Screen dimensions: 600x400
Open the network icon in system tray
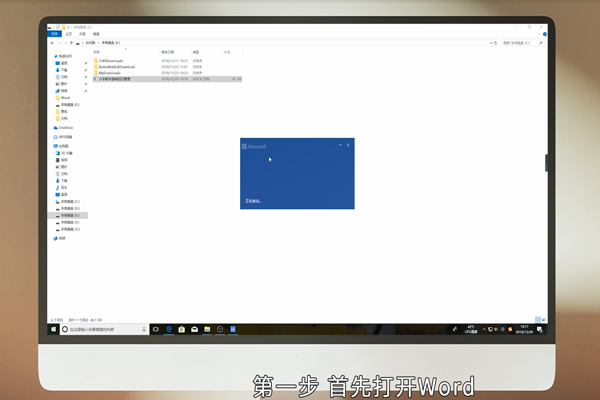pos(490,329)
